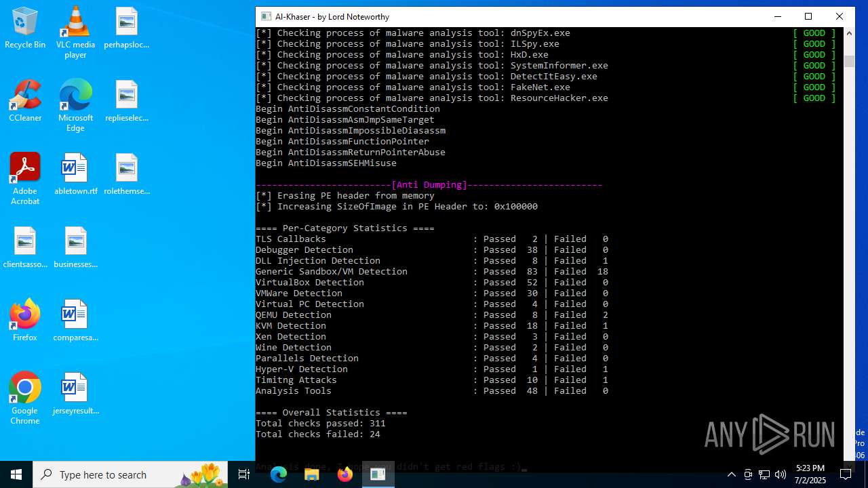Click the 'Begin AntiDisassmSEHMisuse' line

(326, 163)
